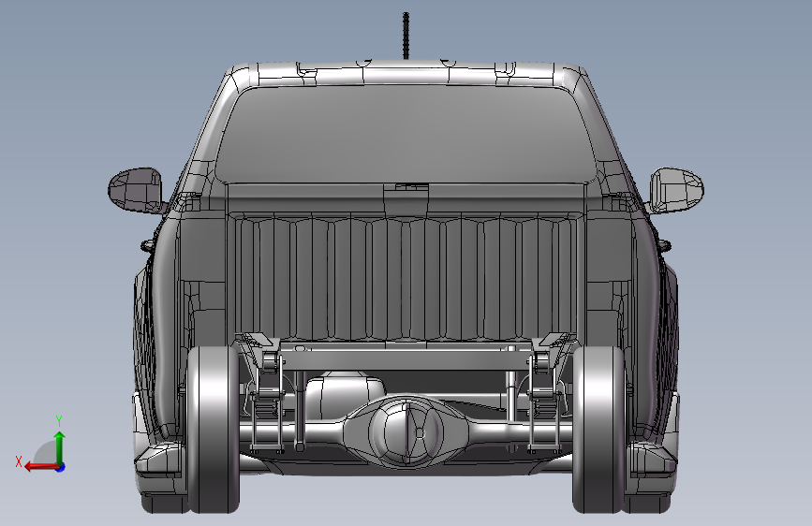Select the rear wheel on the view's right
812x526 pixels.
(x=598, y=430)
